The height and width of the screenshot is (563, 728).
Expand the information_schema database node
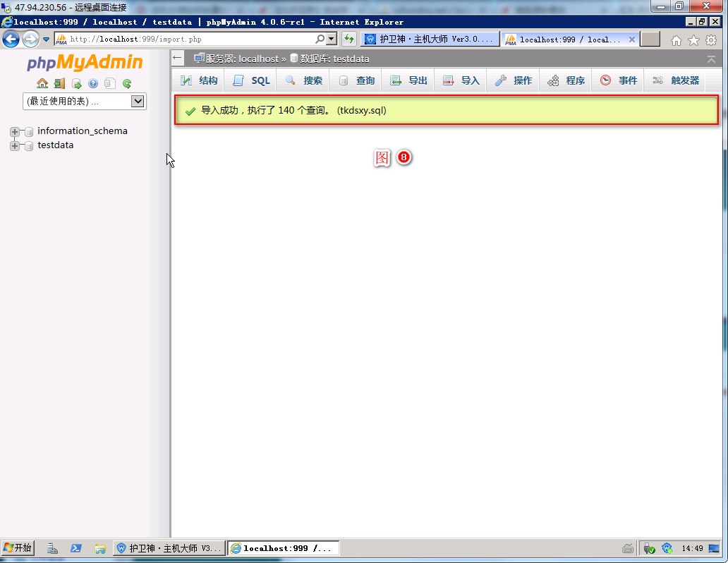15,131
